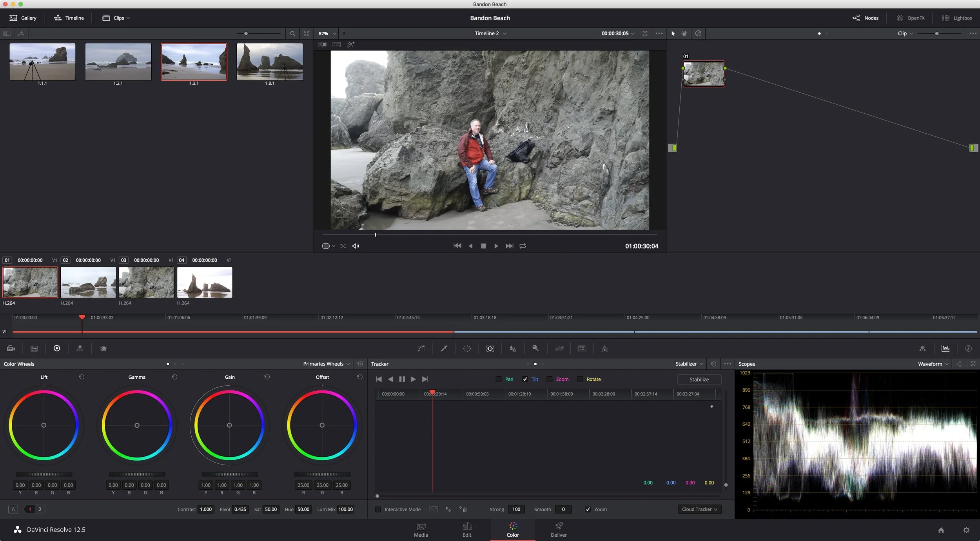Switch to color wheels page 2
Image resolution: width=980 pixels, height=541 pixels.
pyautogui.click(x=40, y=509)
